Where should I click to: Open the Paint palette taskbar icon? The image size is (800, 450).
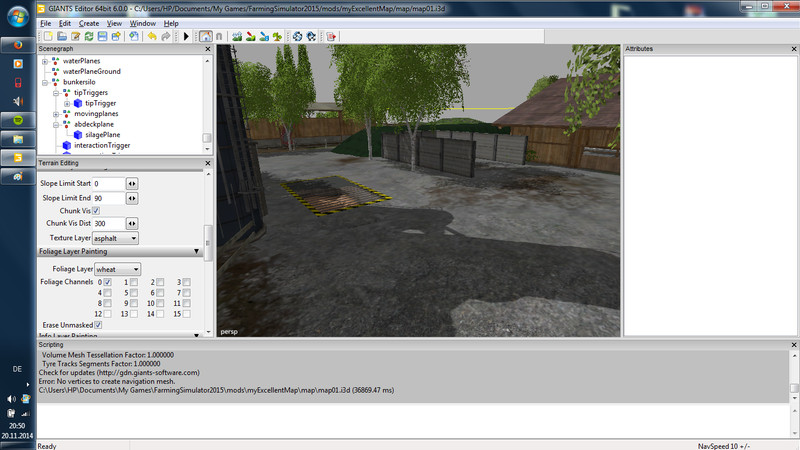tap(18, 177)
